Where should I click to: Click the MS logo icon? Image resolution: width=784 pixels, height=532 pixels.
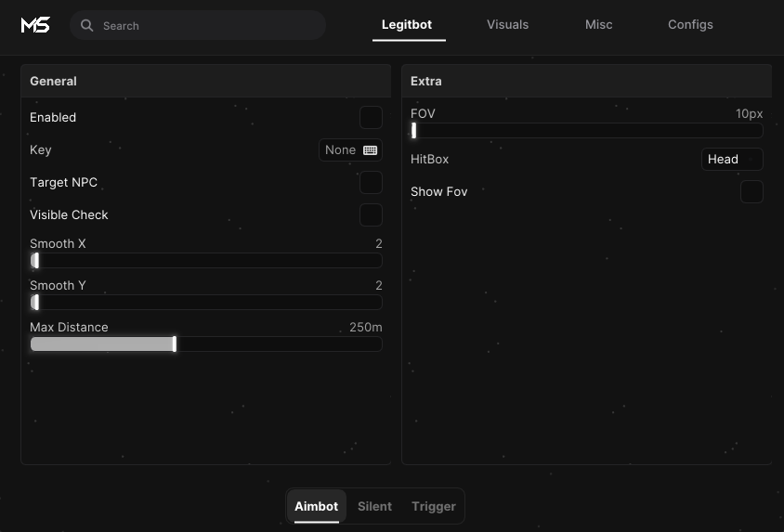[35, 24]
